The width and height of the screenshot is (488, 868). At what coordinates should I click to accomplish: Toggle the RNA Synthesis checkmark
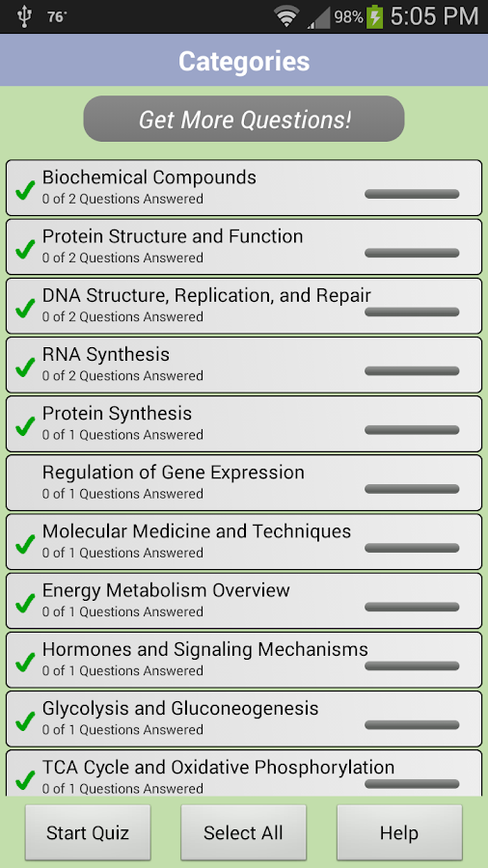pos(25,367)
